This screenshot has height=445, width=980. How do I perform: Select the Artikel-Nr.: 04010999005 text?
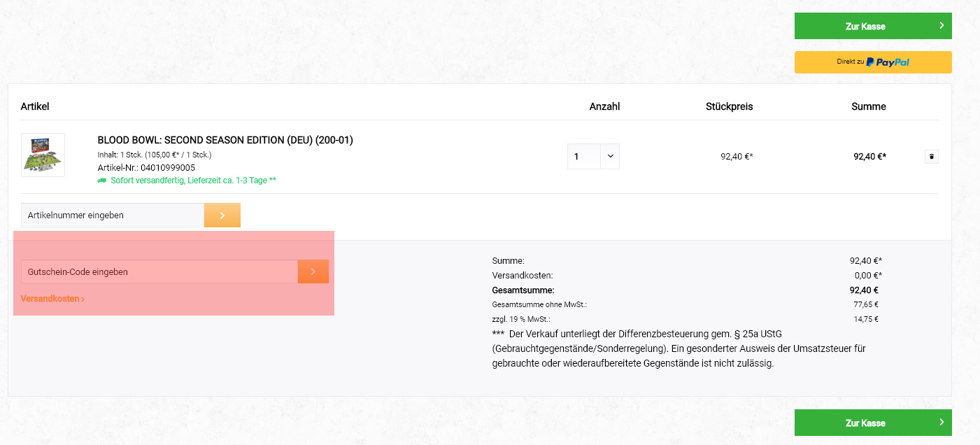[x=146, y=168]
